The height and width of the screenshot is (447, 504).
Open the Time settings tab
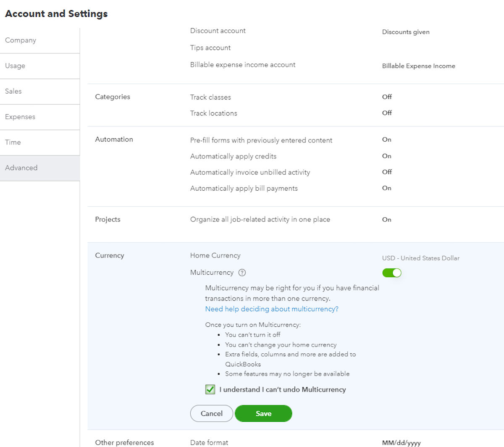click(13, 142)
